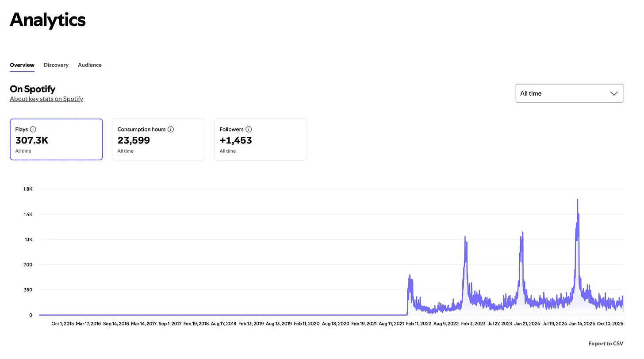Click the info icon beside Plays

(33, 130)
